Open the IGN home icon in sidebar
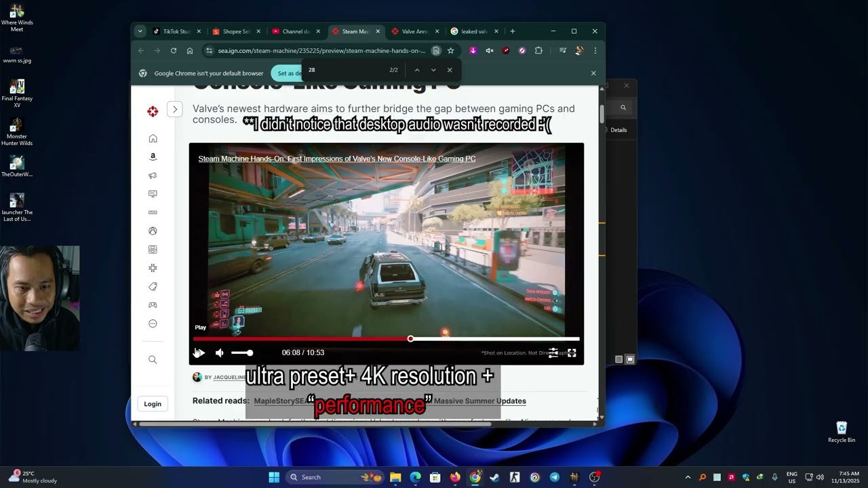The image size is (868, 488). [153, 138]
